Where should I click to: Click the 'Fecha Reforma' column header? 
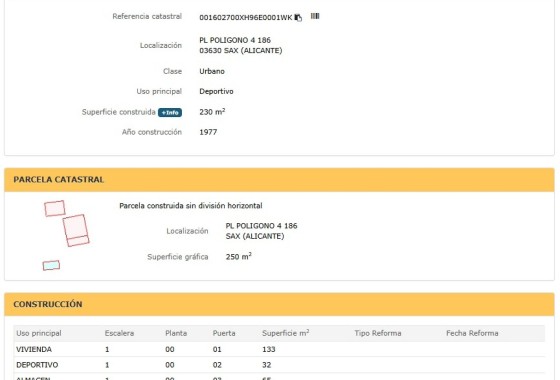coord(472,333)
